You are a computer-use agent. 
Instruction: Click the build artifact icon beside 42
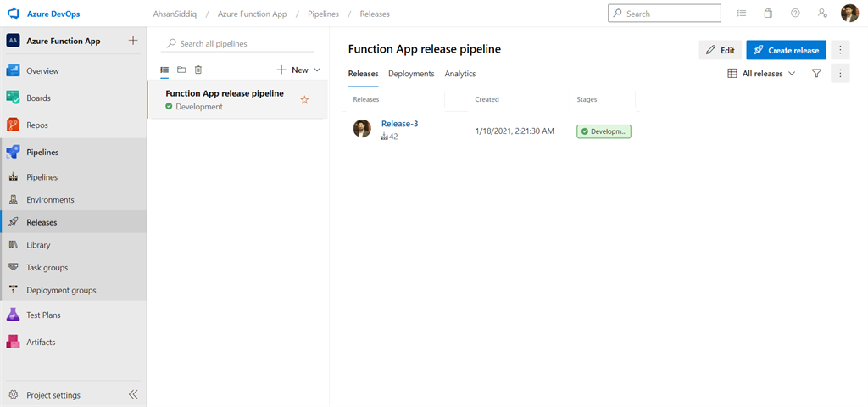pyautogui.click(x=384, y=137)
